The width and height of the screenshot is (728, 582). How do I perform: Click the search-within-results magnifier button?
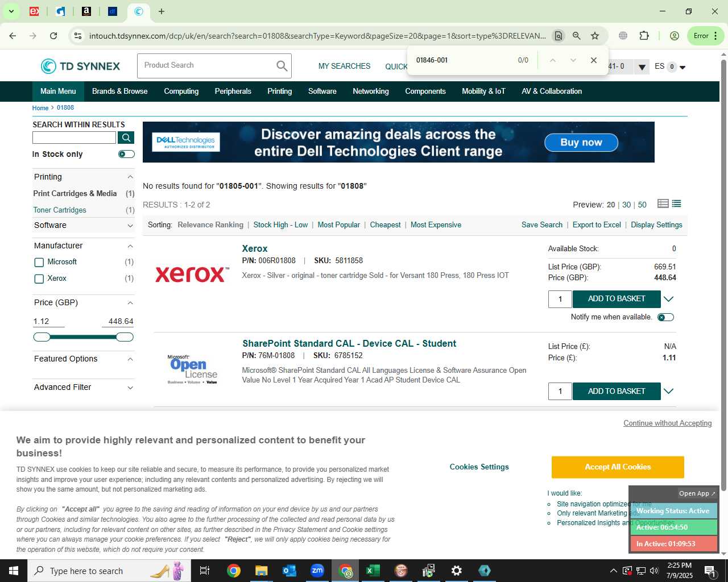(x=126, y=138)
